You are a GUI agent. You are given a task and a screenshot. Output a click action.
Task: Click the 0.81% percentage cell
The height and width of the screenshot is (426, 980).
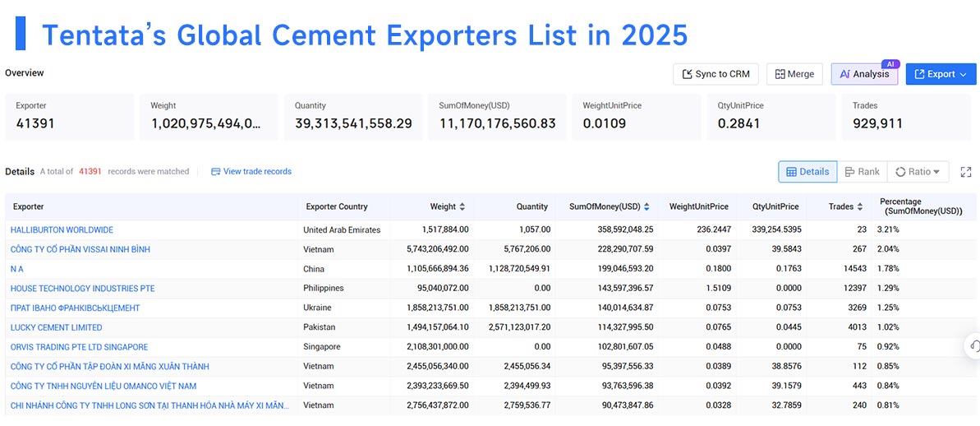pos(887,405)
